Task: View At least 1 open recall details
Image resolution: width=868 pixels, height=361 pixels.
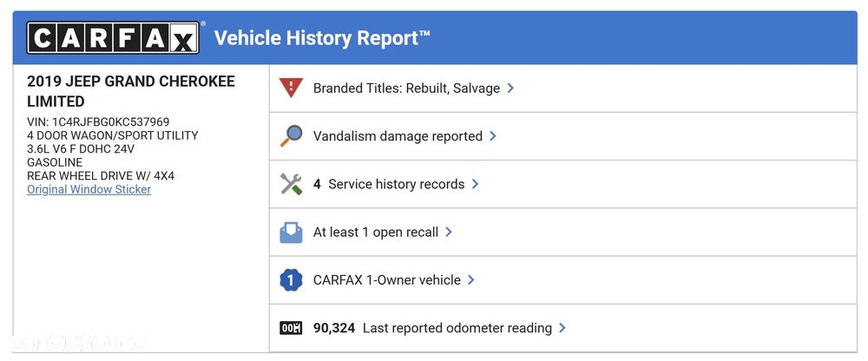Action: (x=376, y=233)
